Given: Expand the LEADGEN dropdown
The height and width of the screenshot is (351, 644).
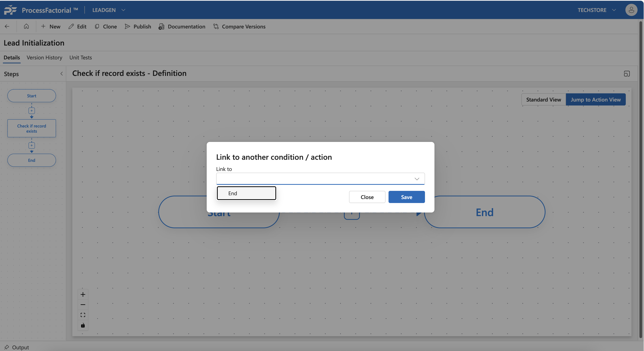Looking at the screenshot, I should (x=123, y=10).
